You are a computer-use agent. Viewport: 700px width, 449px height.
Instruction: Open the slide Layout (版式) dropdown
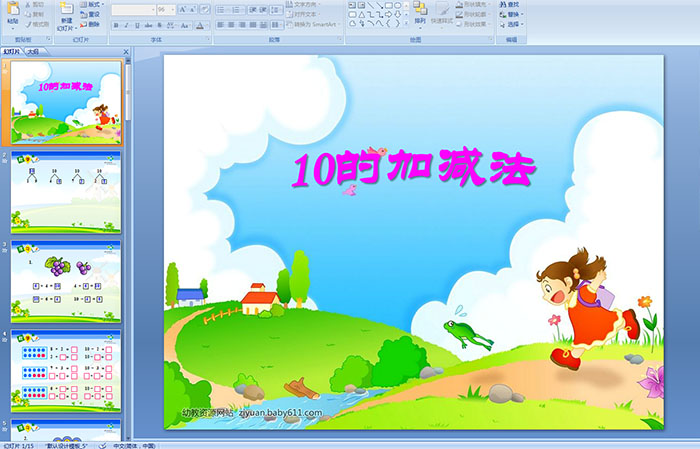[x=92, y=4]
